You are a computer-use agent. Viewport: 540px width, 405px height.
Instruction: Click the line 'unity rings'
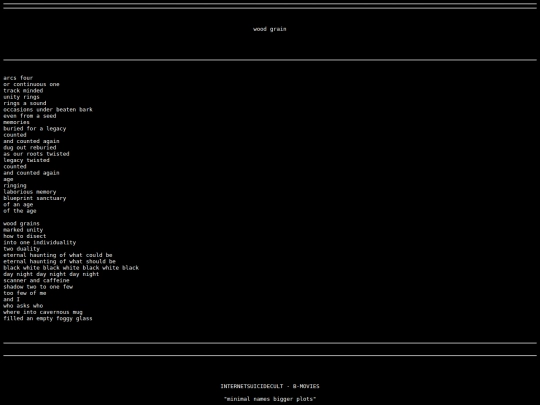(21, 97)
